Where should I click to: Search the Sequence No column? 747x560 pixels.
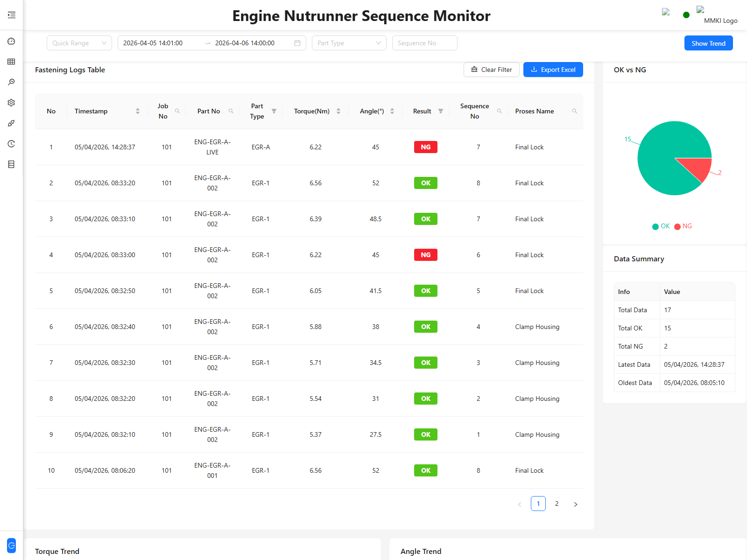click(x=500, y=111)
